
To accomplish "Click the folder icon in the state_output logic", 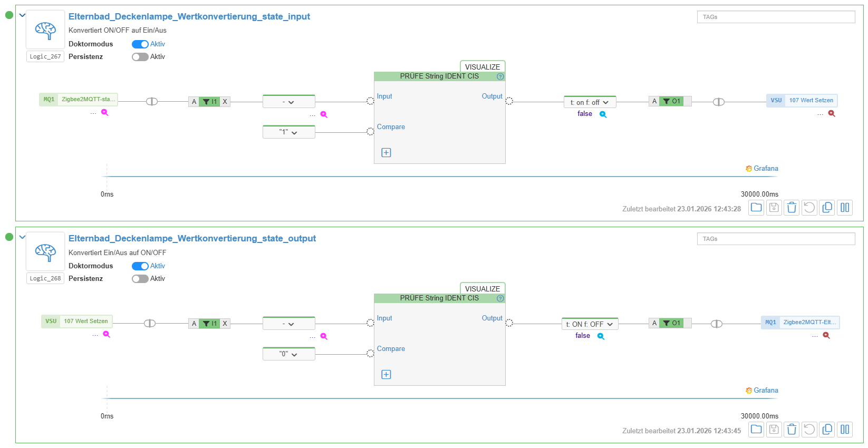I will coord(756,430).
